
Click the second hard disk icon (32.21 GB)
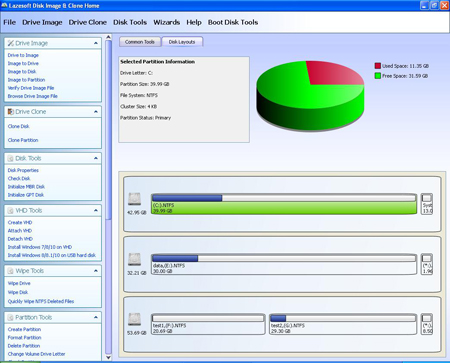tap(134, 259)
